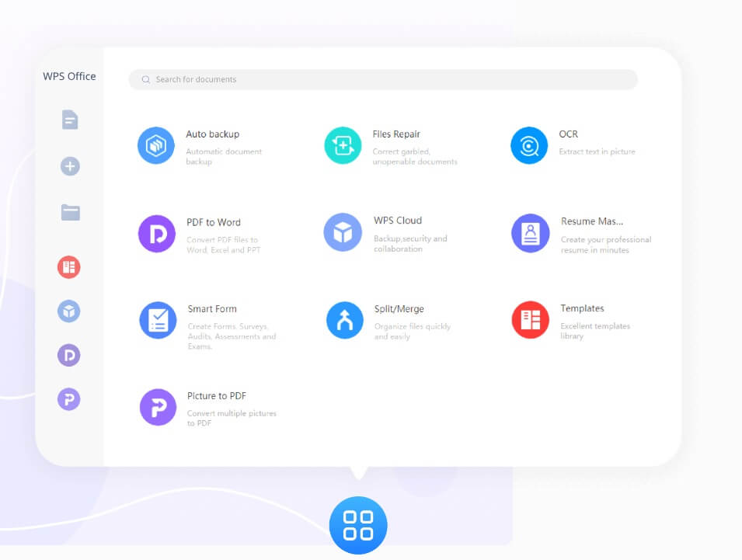Click 'Excellent templates library' description

click(x=595, y=331)
